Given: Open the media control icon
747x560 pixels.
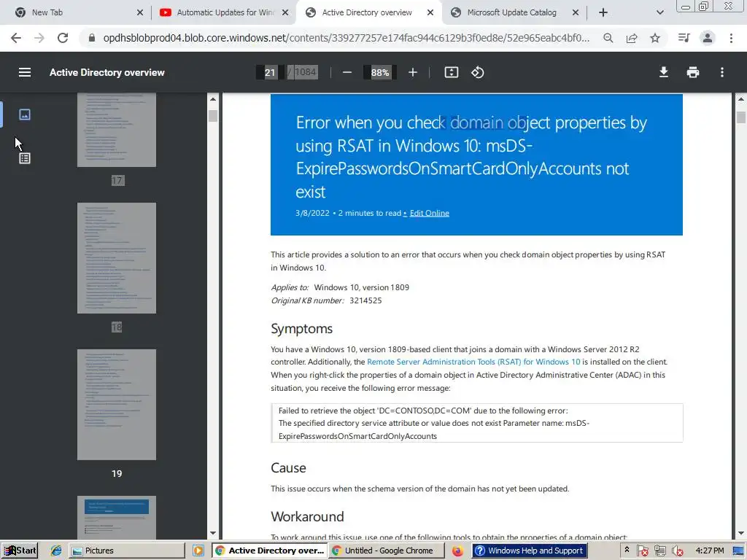Looking at the screenshot, I should pyautogui.click(x=684, y=38).
